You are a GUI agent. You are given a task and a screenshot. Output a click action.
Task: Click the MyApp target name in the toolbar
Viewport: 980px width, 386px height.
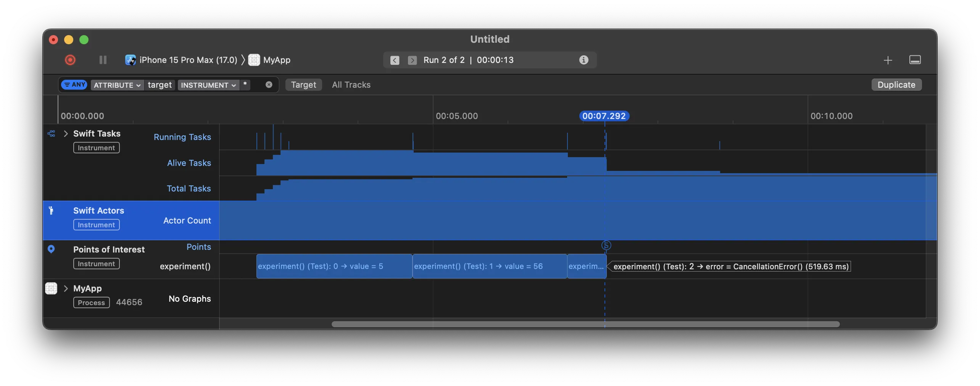coord(277,60)
